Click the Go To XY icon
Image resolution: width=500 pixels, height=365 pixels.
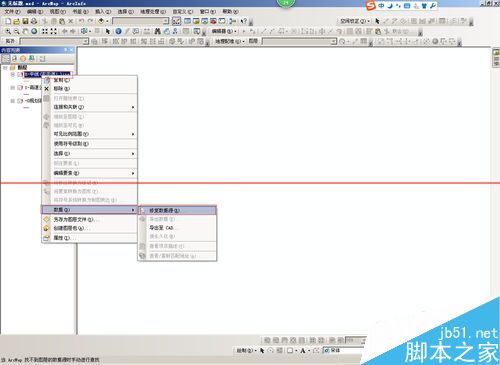pos(175,31)
